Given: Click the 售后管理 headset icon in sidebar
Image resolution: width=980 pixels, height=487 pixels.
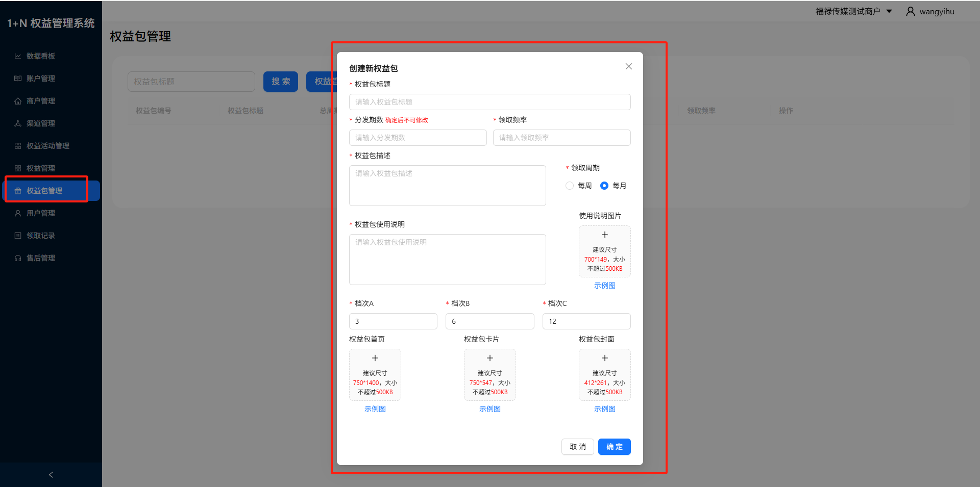Looking at the screenshot, I should coord(18,258).
